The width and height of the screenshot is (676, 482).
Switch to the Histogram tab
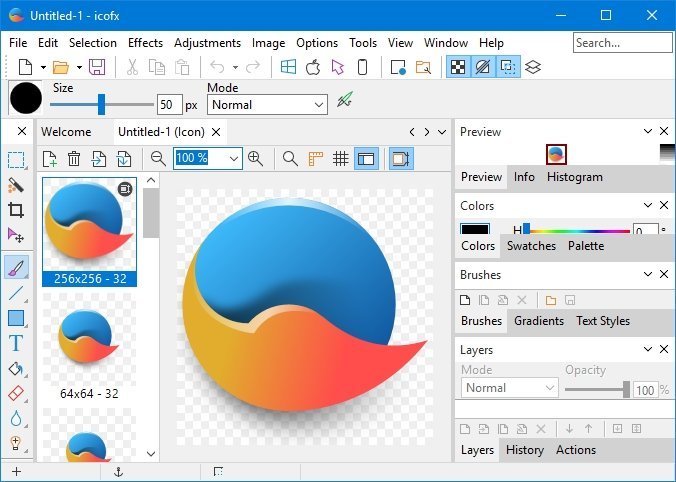(575, 177)
